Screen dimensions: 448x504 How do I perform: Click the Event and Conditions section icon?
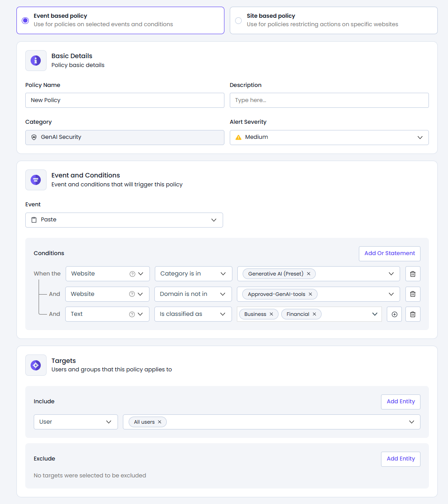(x=35, y=180)
